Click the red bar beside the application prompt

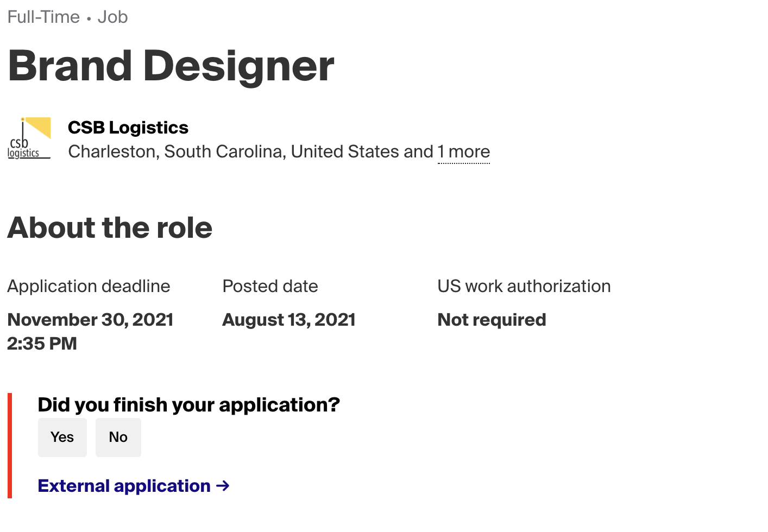pos(10,445)
